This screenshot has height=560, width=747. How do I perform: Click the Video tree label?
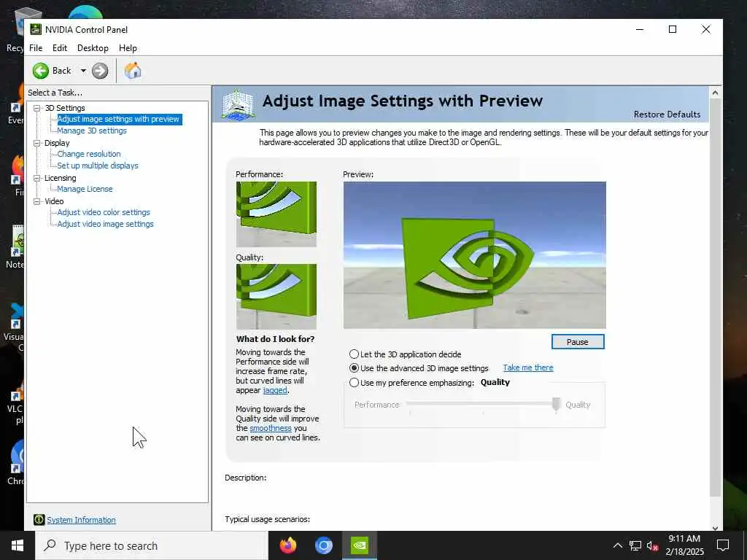pos(54,201)
